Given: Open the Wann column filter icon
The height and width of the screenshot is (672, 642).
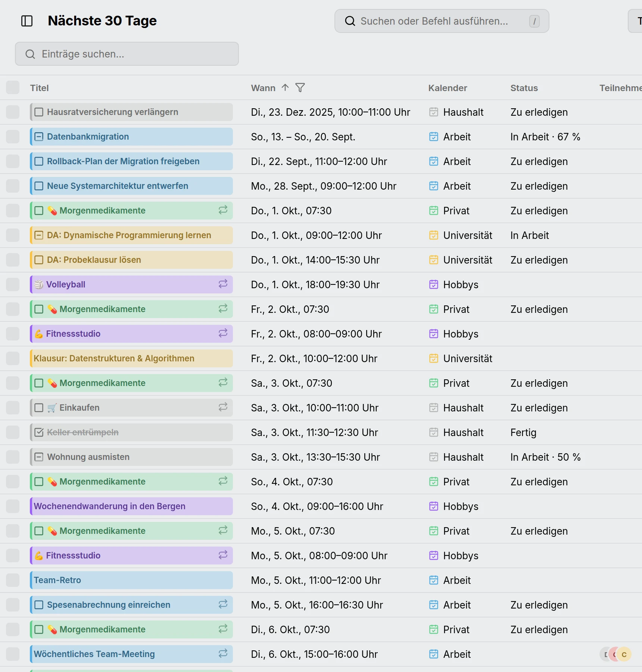Looking at the screenshot, I should 300,88.
